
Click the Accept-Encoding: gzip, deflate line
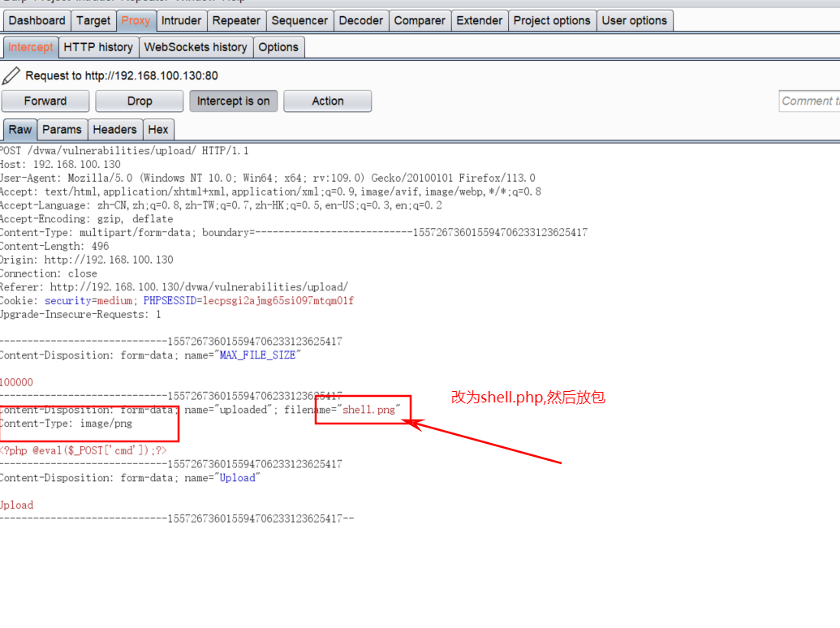86,219
